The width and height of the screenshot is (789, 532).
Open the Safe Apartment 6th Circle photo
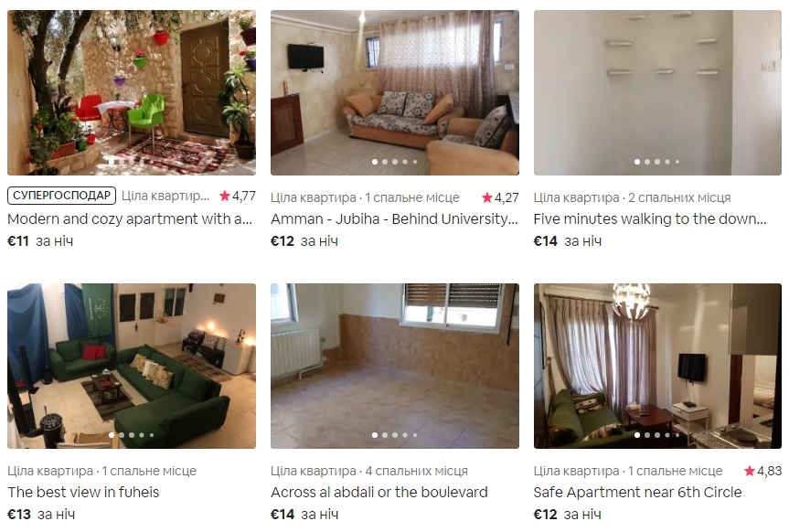click(x=657, y=366)
